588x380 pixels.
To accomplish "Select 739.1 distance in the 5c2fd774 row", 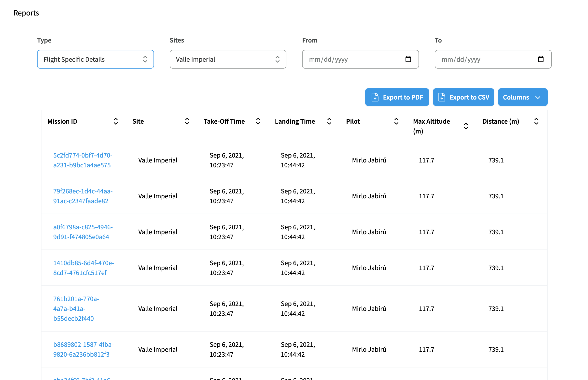I will click(496, 160).
